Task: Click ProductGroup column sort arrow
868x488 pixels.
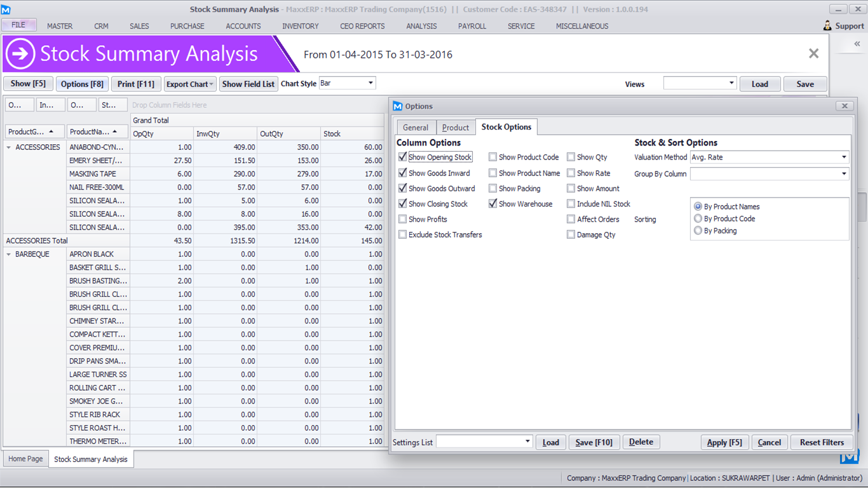Action: [51, 132]
